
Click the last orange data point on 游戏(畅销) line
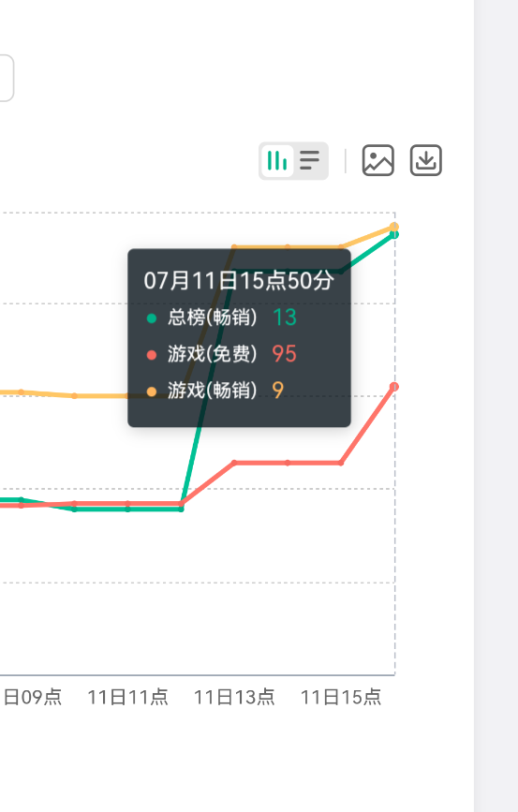click(394, 227)
